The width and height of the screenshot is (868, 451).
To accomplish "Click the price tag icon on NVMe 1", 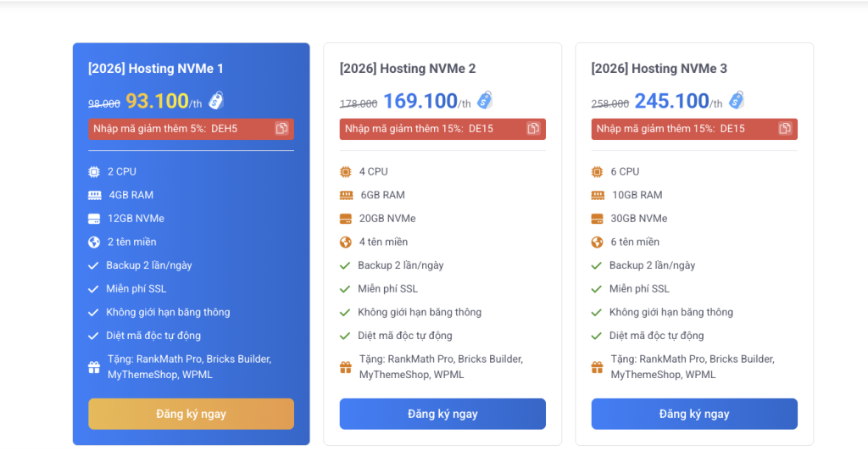I will point(216,100).
